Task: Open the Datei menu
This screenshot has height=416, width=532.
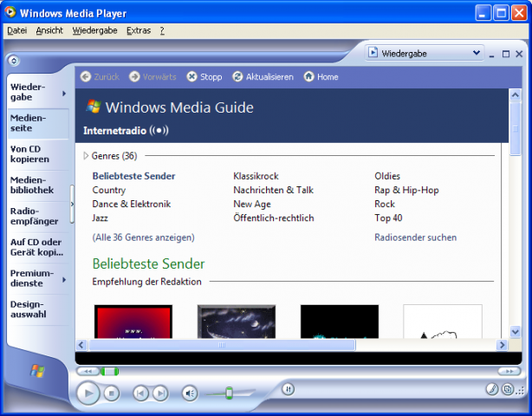Action: (x=17, y=30)
